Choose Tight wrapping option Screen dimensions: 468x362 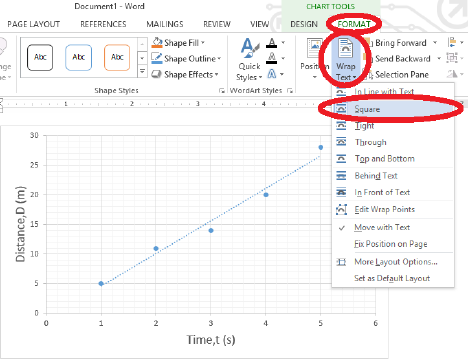(x=393, y=126)
